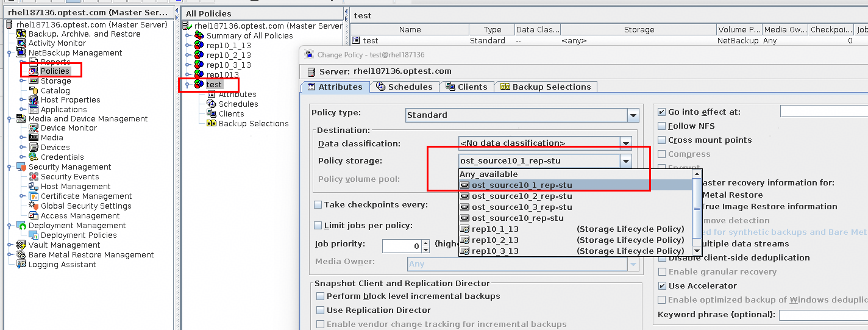Switch to the Backup Selections tab
Screen dimensions: 868x330
pos(546,87)
